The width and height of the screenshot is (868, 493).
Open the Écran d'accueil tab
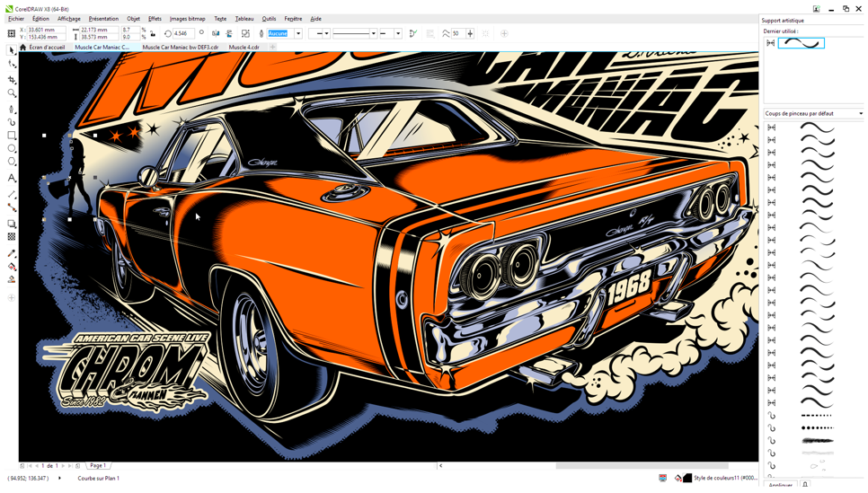(47, 48)
